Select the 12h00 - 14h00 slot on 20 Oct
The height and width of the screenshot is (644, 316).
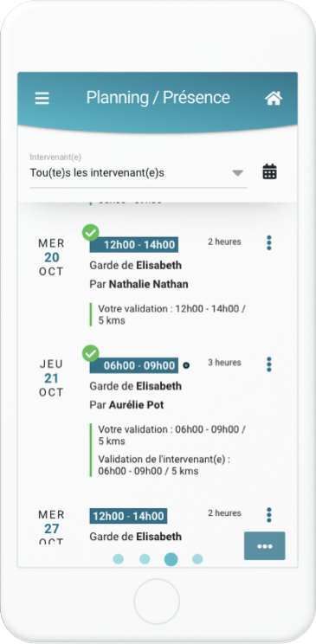(134, 245)
